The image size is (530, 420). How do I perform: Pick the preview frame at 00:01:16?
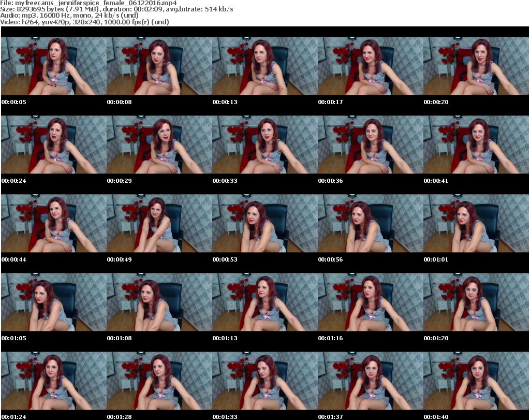click(x=371, y=302)
